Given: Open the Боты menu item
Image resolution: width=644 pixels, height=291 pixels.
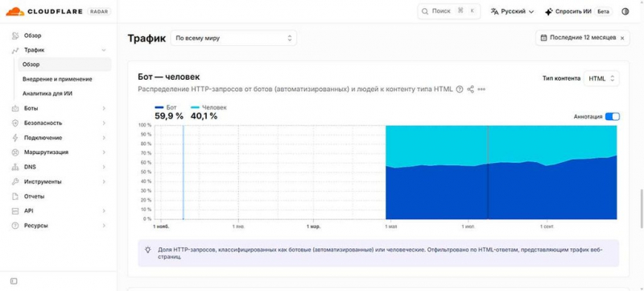Looking at the screenshot, I should pyautogui.click(x=59, y=109).
